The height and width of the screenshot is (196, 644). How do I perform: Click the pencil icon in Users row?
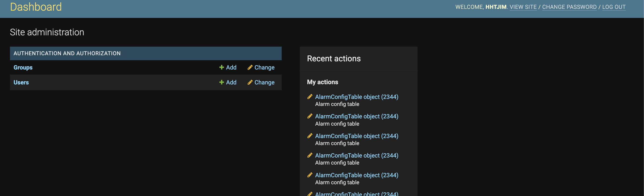250,82
